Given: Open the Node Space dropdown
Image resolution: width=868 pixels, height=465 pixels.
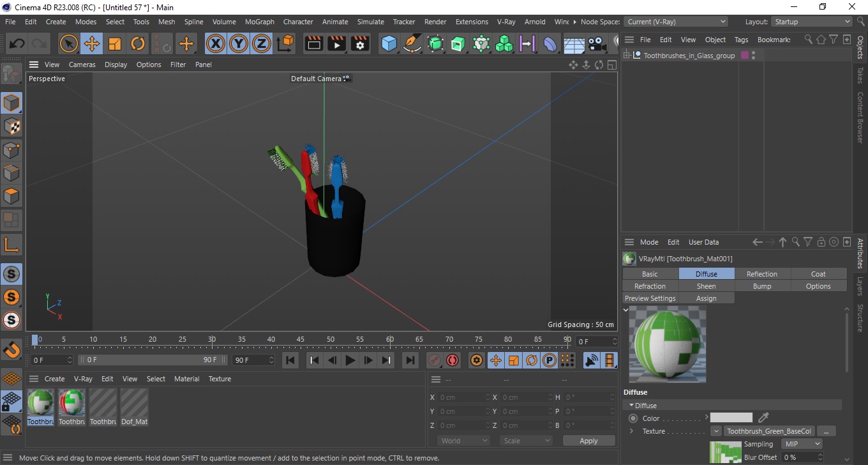Looking at the screenshot, I should coord(675,22).
